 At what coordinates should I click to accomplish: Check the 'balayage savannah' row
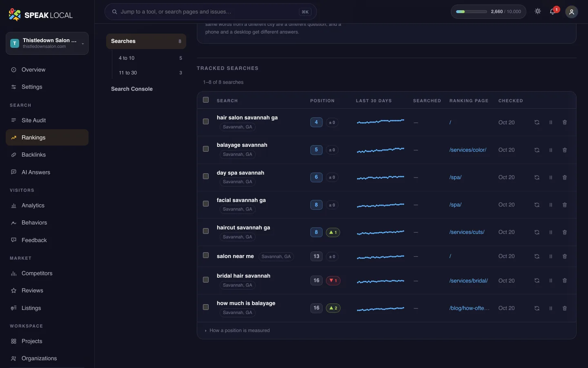point(206,149)
